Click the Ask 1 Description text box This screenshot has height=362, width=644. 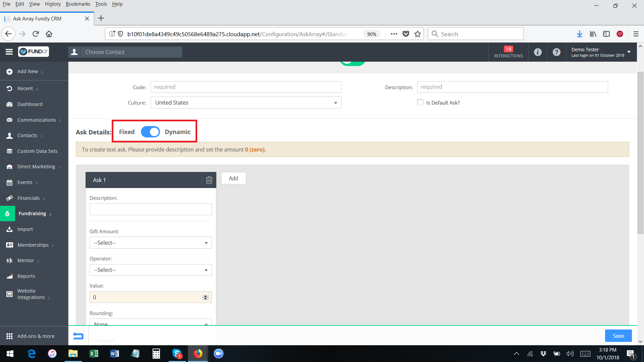(x=151, y=209)
